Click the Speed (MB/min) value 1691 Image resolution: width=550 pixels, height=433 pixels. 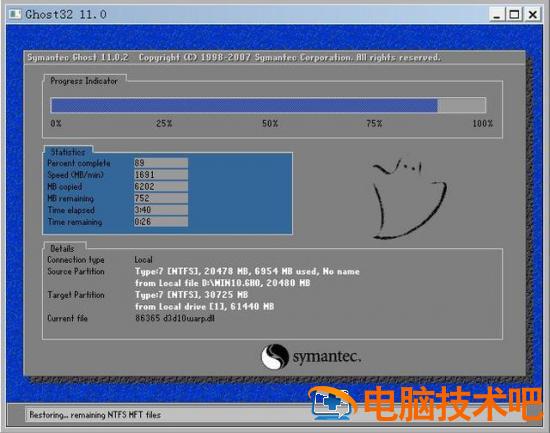click(x=161, y=175)
